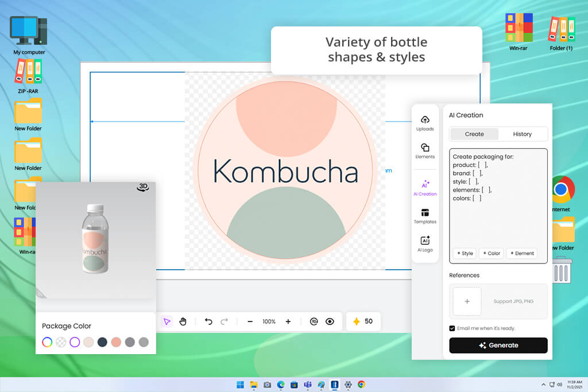Open the rainbow custom color picker
588x392 pixels.
click(x=47, y=342)
